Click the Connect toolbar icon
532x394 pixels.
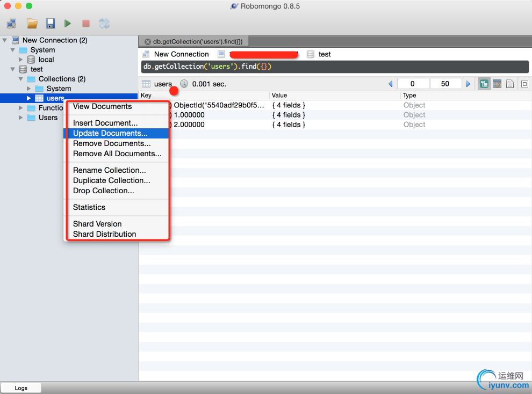coord(11,24)
